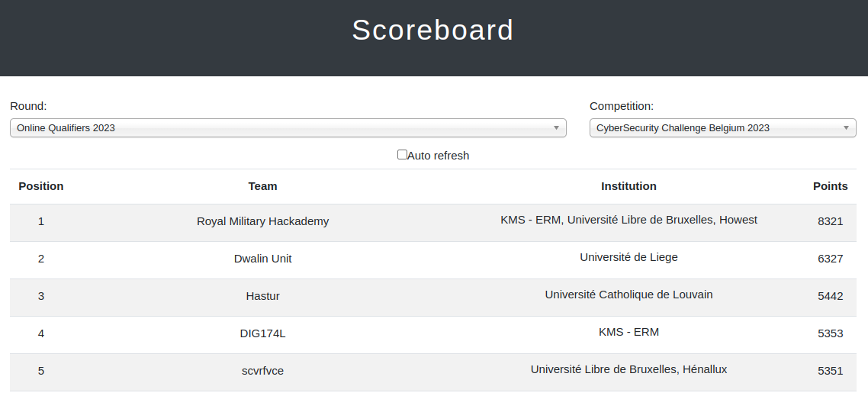Click the Position column header
Screen dimensions: 868x396
pyautogui.click(x=41, y=186)
